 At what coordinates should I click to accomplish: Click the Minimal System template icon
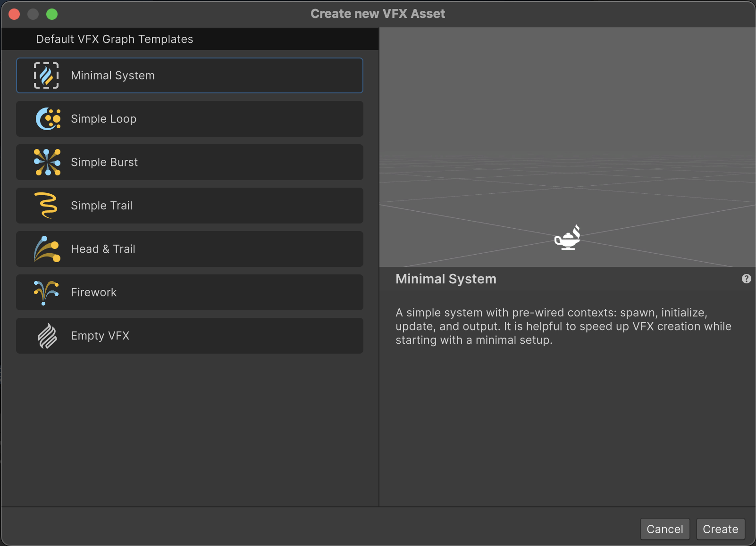pyautogui.click(x=46, y=75)
